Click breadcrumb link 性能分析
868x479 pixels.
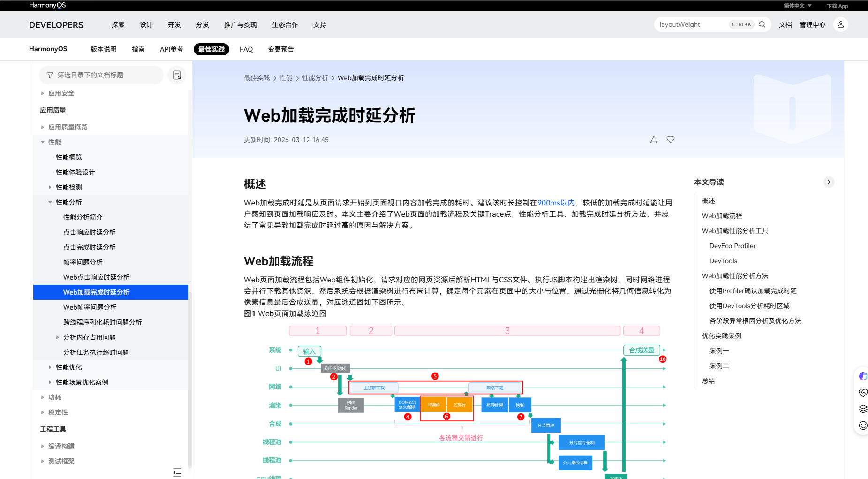click(315, 78)
